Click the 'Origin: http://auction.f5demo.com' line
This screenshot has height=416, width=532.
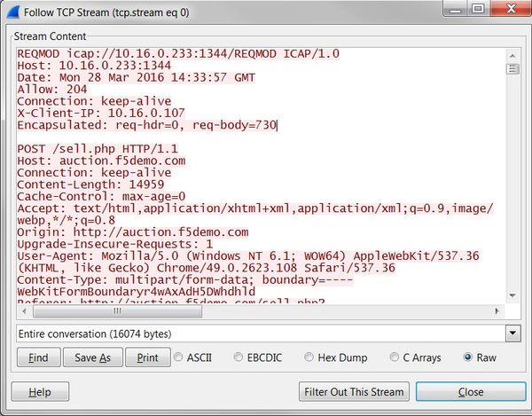[x=133, y=232]
